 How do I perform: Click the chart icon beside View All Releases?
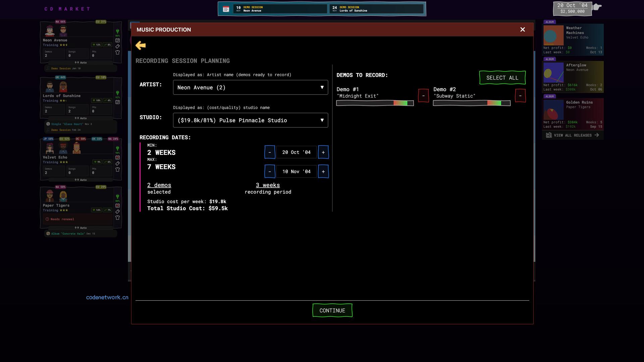click(549, 135)
